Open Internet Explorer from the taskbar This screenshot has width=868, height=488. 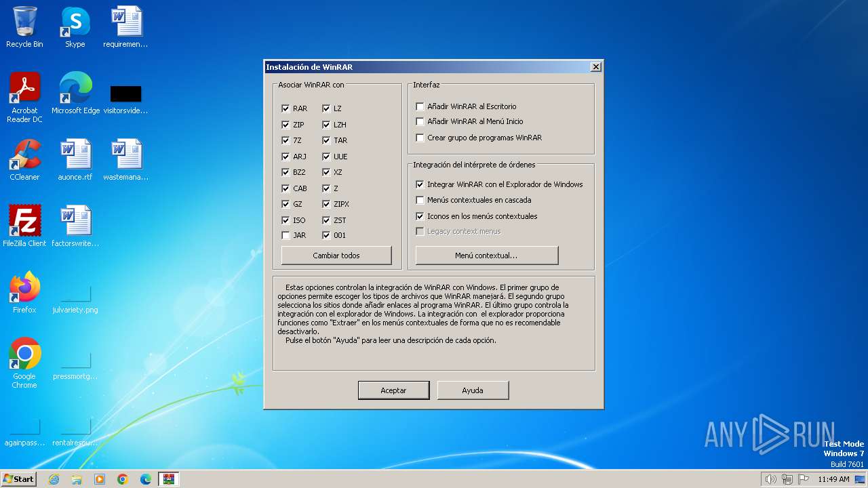coord(54,479)
